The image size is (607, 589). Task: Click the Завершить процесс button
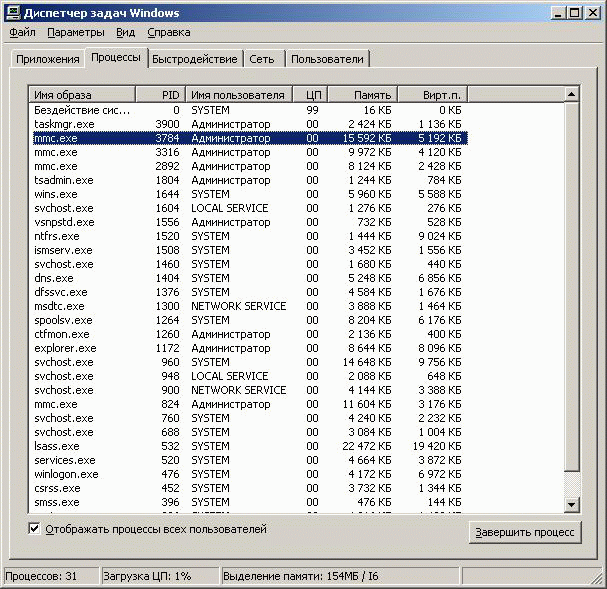524,532
